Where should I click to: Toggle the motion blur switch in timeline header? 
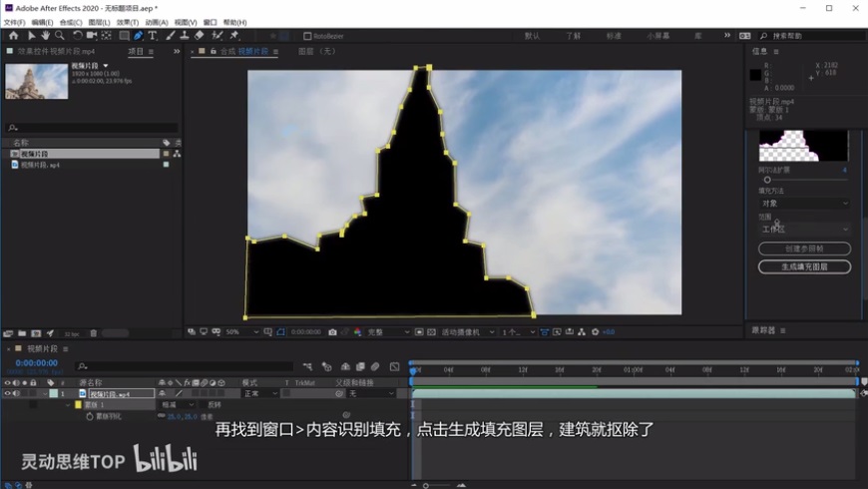[x=375, y=366]
